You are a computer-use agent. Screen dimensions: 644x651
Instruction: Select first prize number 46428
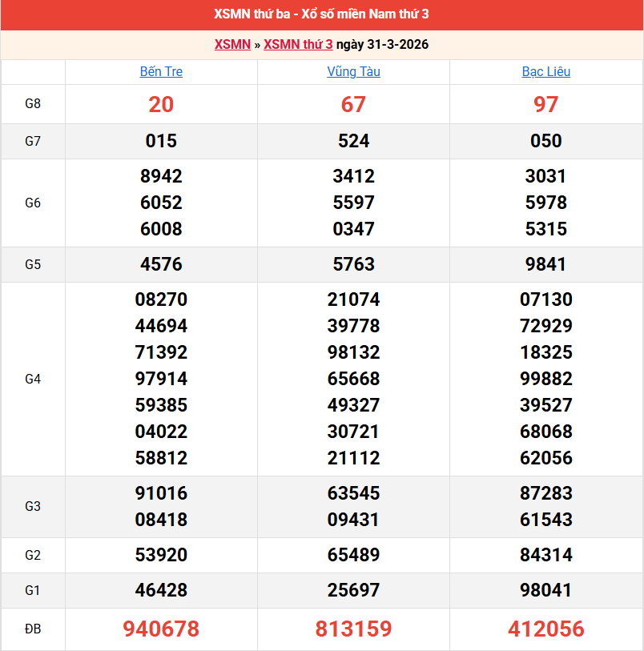(x=161, y=591)
